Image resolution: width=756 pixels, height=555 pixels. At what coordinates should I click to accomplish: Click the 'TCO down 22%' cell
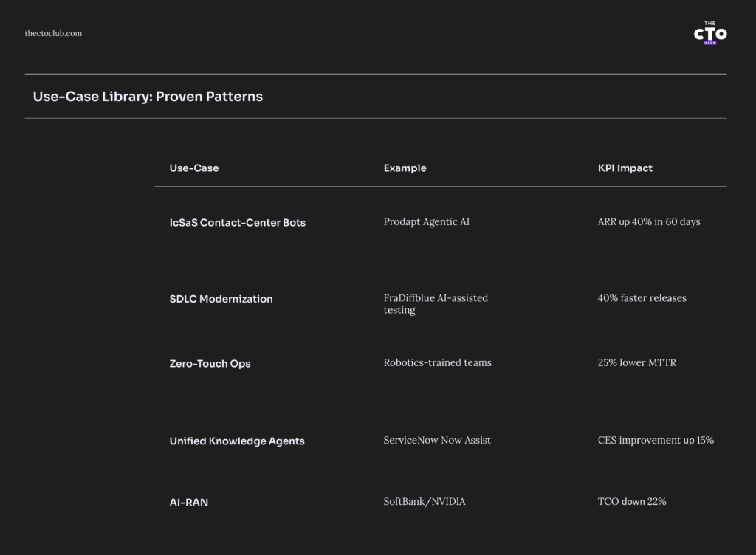632,502
